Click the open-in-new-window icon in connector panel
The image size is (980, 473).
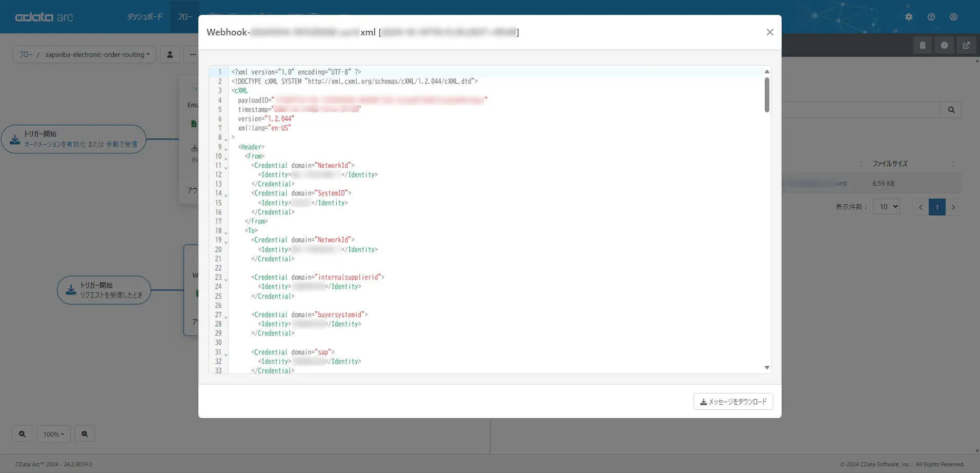(966, 45)
